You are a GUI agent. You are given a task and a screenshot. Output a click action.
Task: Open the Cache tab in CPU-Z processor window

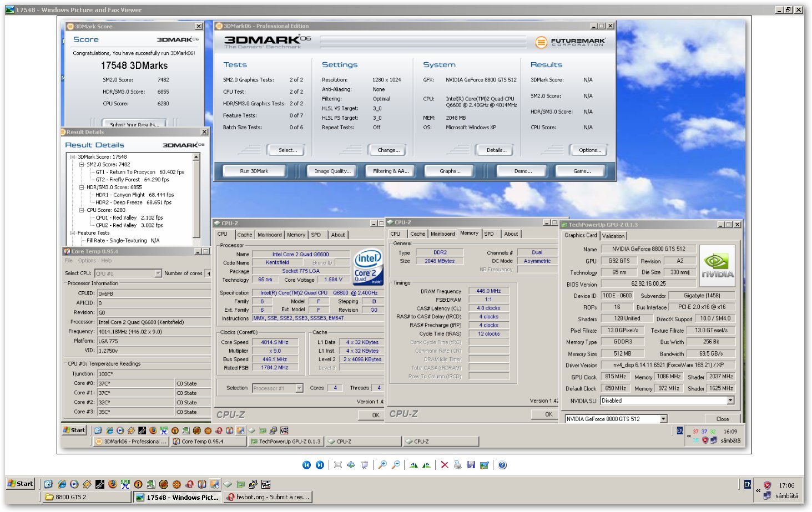245,235
